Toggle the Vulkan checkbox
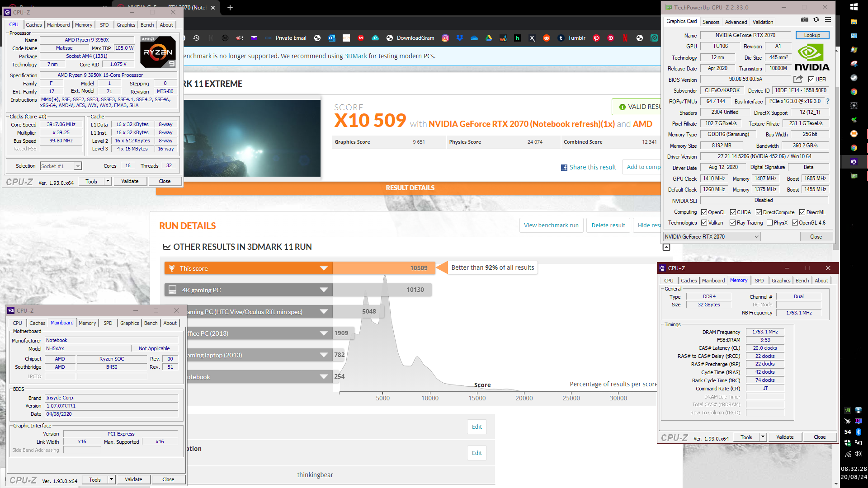This screenshot has height=488, width=868. pos(704,223)
